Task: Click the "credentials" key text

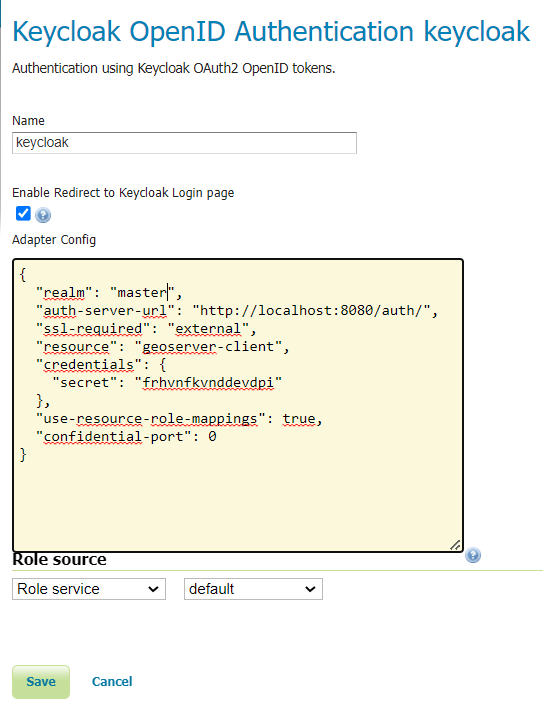Action: (89, 365)
